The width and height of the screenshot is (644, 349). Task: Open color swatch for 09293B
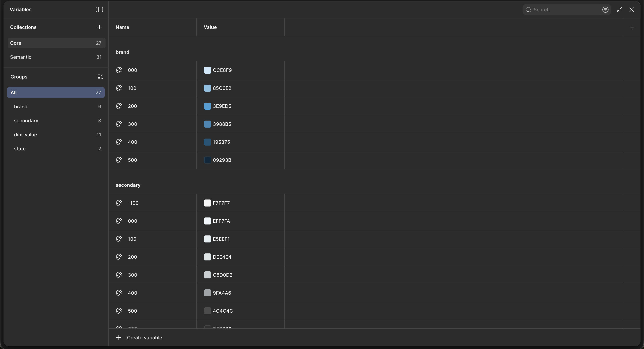tap(207, 160)
